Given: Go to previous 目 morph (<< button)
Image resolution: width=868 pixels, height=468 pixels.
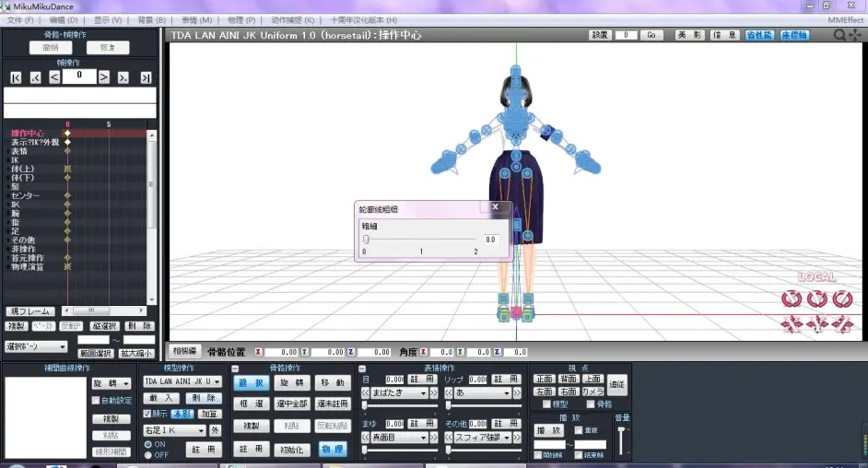Looking at the screenshot, I should pos(366,392).
